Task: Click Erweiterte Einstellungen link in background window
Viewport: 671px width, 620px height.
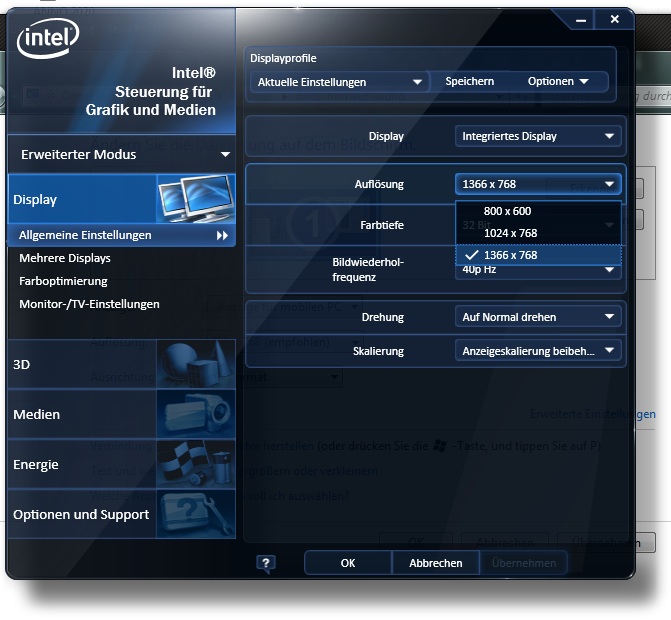Action: coord(593,414)
